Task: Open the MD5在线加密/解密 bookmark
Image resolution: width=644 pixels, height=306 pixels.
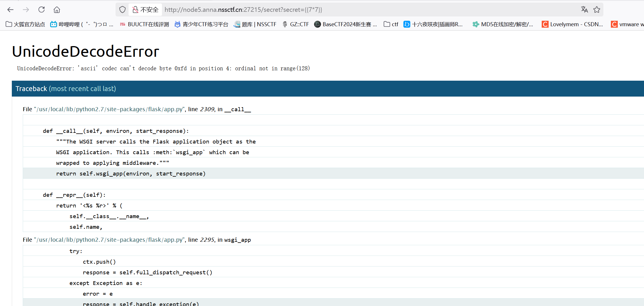Action: click(503, 24)
